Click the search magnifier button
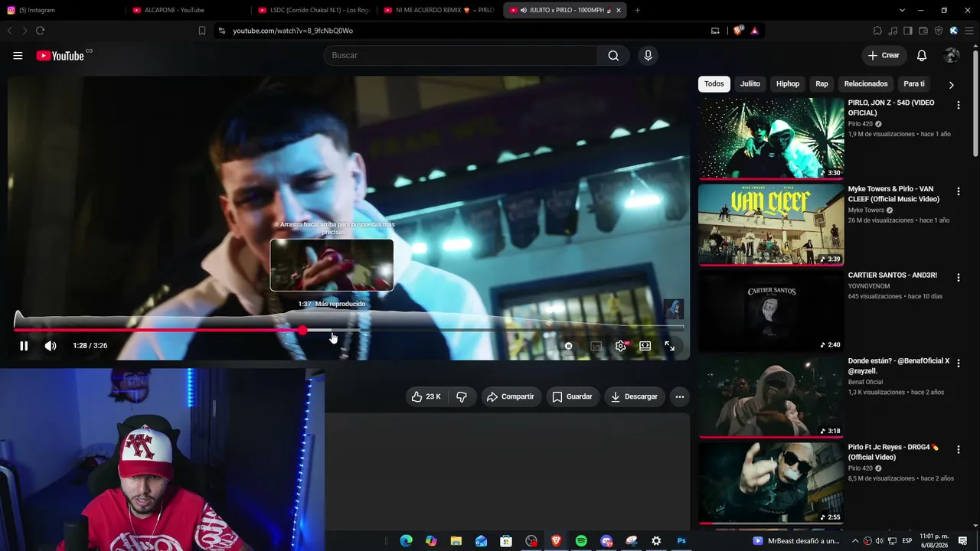 point(613,55)
